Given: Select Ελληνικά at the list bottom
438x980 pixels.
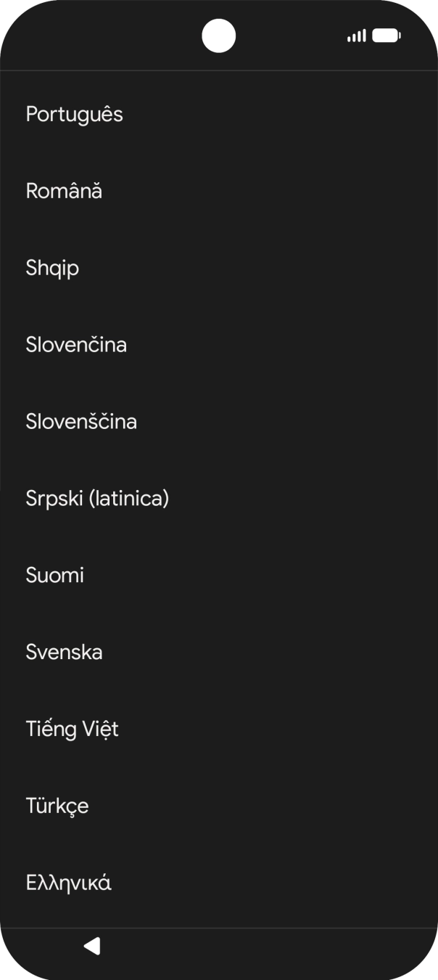Looking at the screenshot, I should click(69, 883).
